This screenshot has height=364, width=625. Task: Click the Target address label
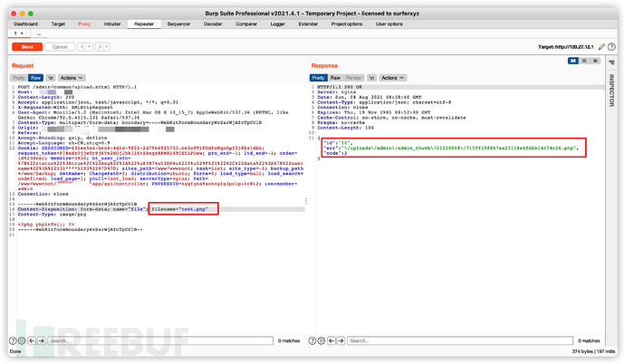click(565, 47)
